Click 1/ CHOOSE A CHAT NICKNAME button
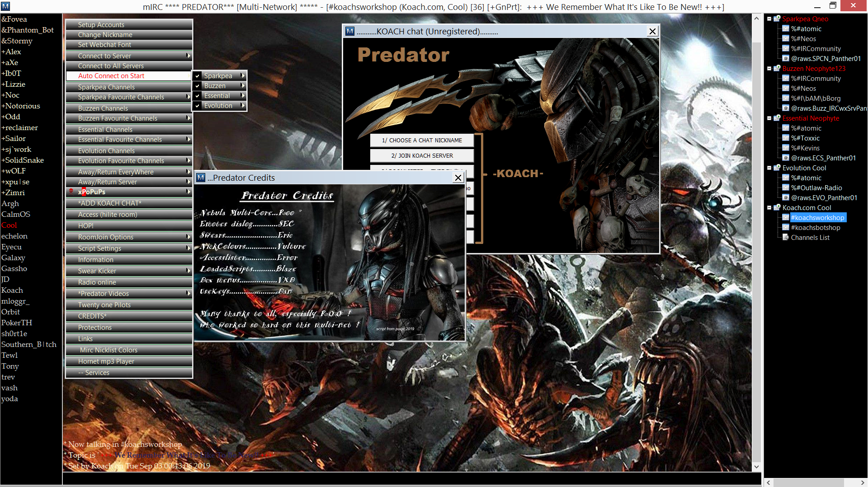868x487 pixels. point(422,140)
